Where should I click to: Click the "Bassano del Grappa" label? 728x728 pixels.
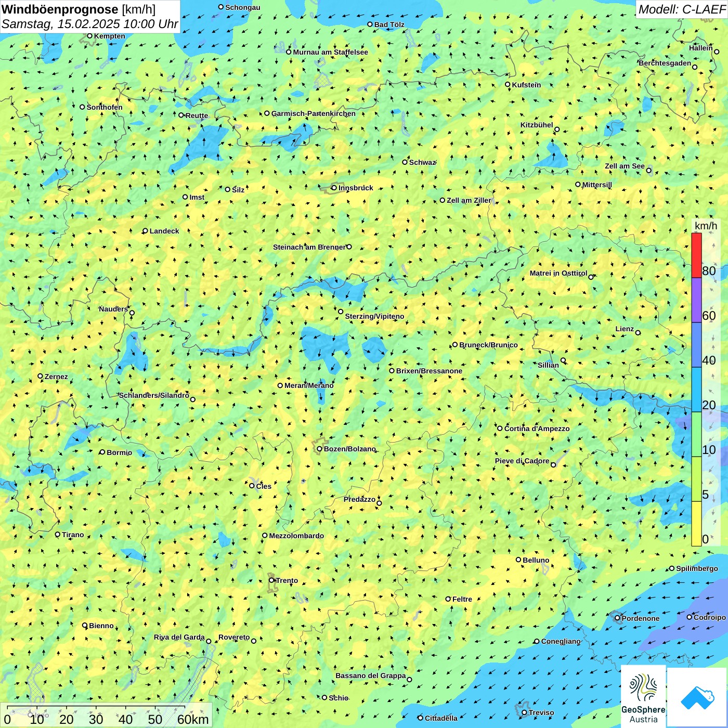tap(371, 675)
